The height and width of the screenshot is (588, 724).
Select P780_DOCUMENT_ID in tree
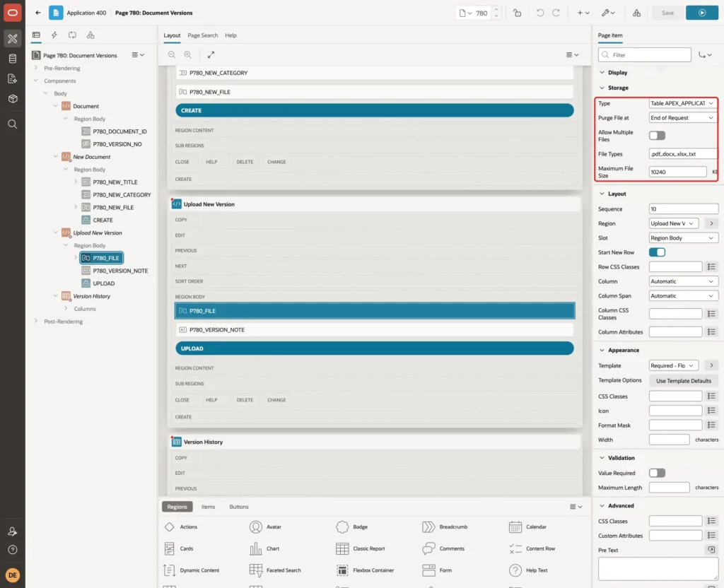[119, 131]
